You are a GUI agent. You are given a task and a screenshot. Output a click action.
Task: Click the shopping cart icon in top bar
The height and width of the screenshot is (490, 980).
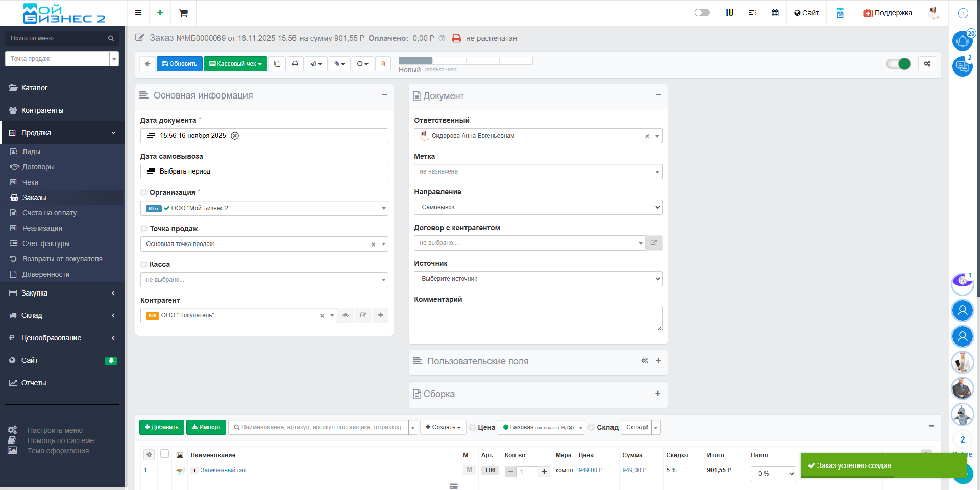tap(183, 13)
